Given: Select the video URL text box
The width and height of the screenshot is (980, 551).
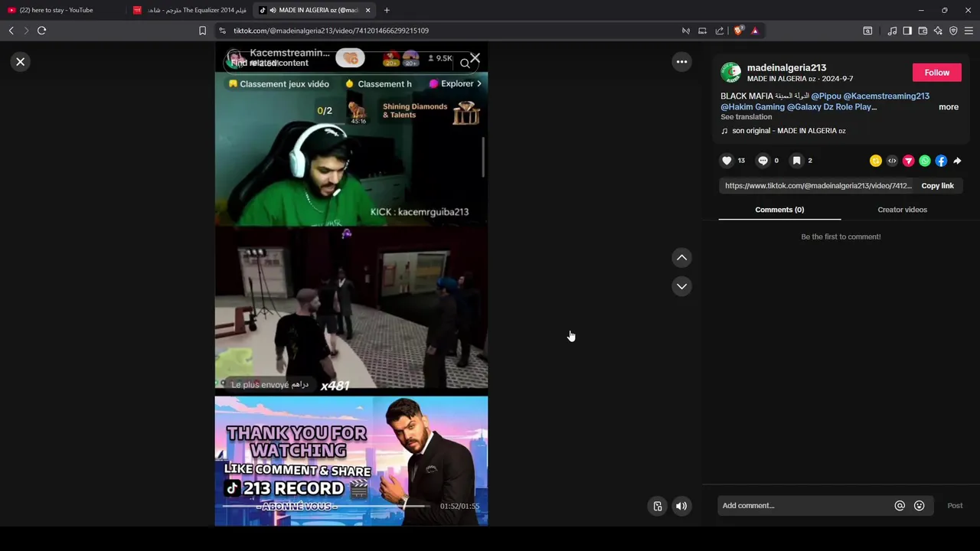Looking at the screenshot, I should 818,186.
